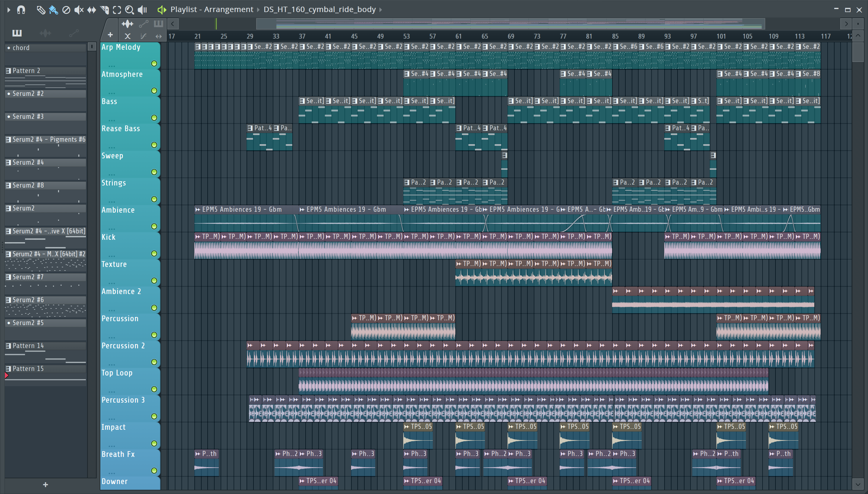Image resolution: width=868 pixels, height=494 pixels.
Task: Open the DS_HT_160_cymbal_ride_body clip selector
Action: click(x=319, y=10)
